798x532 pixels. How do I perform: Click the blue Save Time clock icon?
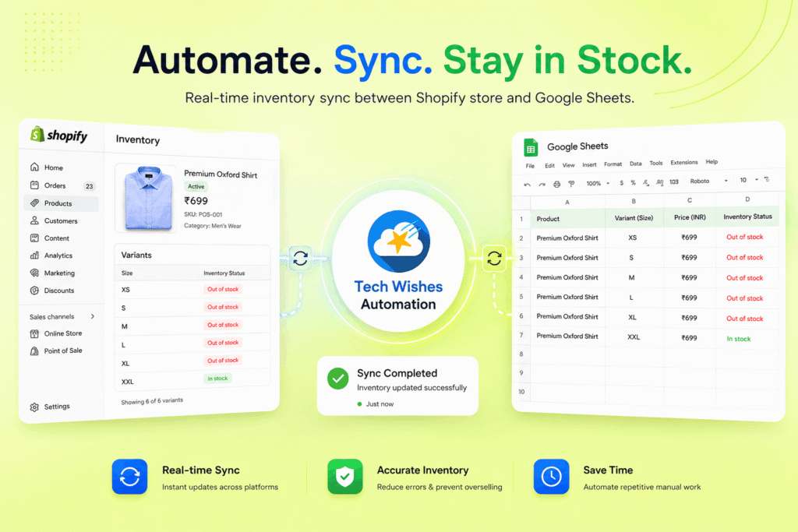(551, 477)
